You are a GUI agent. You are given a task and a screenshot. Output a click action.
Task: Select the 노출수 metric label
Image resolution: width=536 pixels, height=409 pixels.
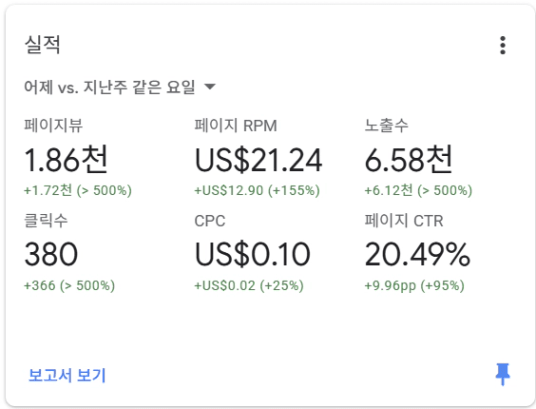[x=386, y=125]
